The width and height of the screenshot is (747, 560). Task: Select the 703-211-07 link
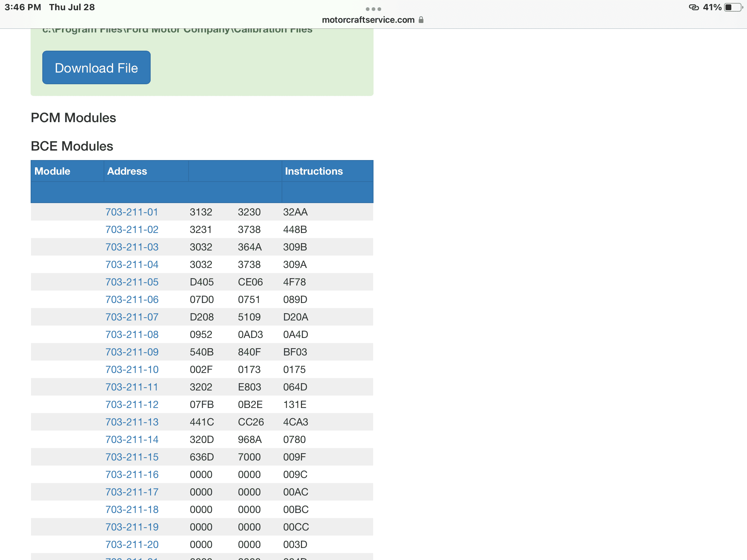(132, 317)
